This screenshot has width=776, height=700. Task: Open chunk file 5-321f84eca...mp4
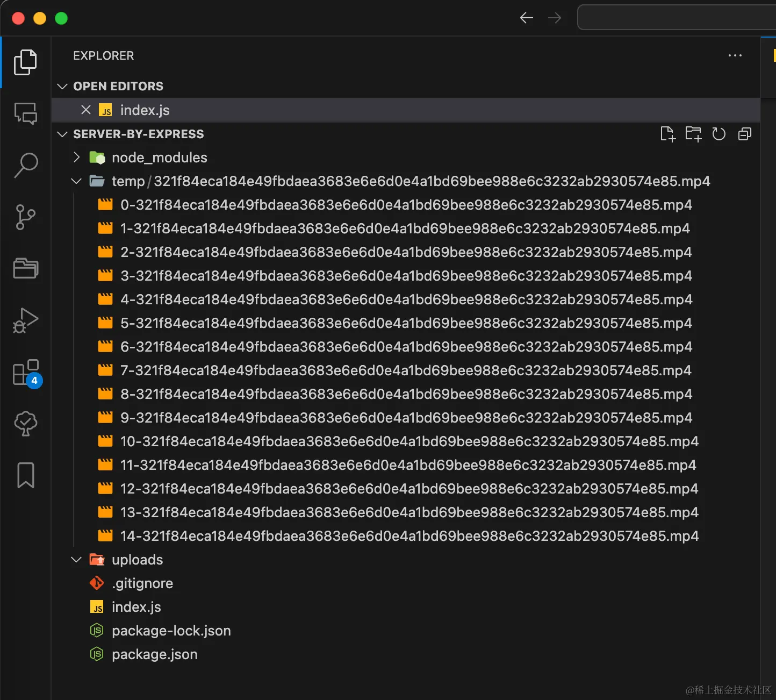[x=406, y=323]
